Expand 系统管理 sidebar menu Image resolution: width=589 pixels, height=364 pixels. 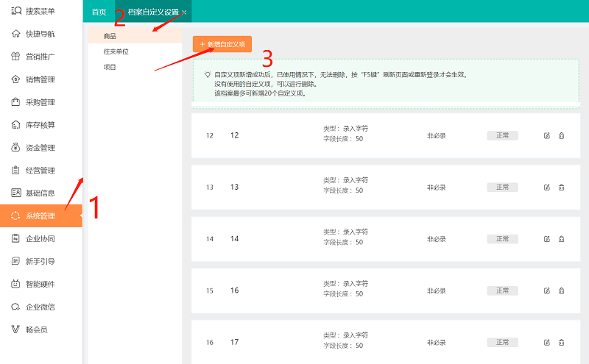point(40,216)
